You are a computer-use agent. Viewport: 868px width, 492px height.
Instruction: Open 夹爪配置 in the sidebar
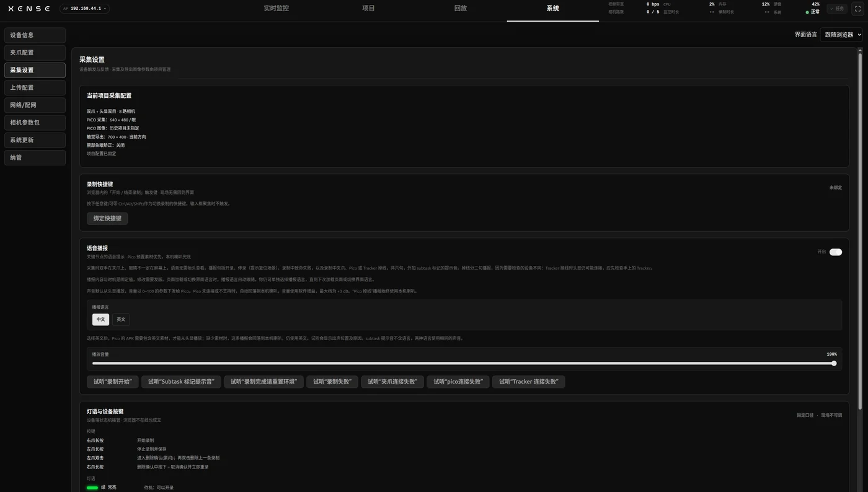[35, 53]
